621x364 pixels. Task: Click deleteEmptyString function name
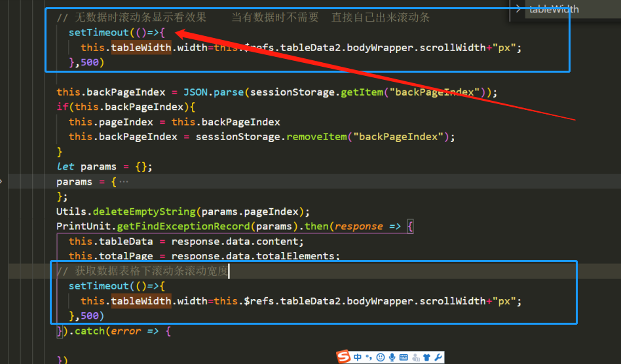144,211
